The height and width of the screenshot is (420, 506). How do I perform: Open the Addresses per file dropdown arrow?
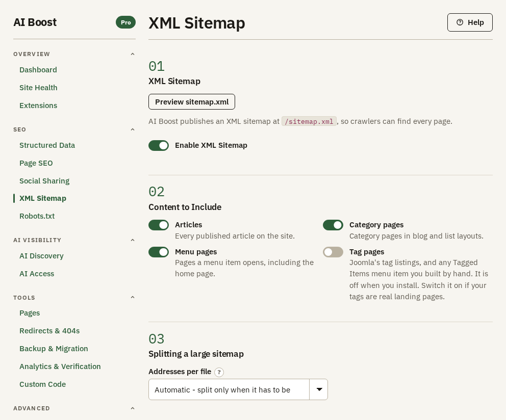319,389
